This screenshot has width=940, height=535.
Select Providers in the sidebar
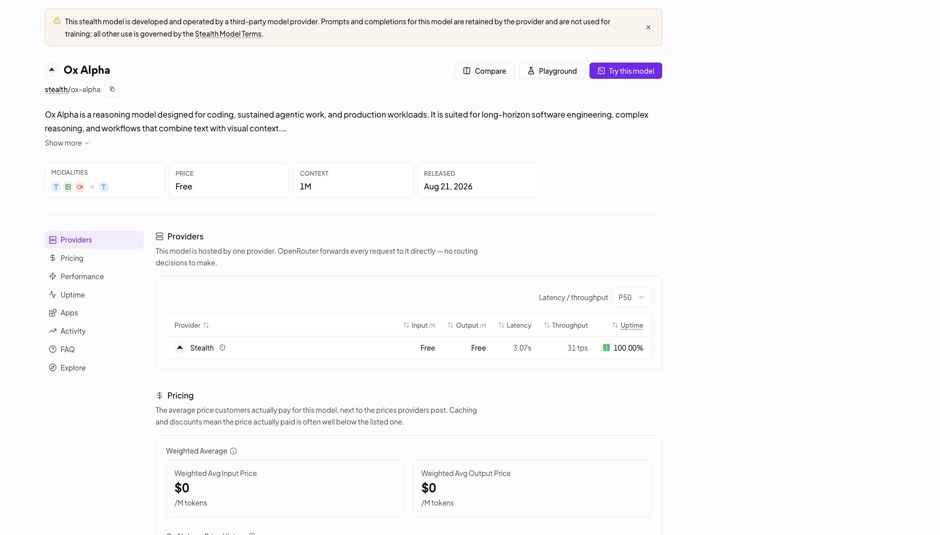click(x=94, y=240)
